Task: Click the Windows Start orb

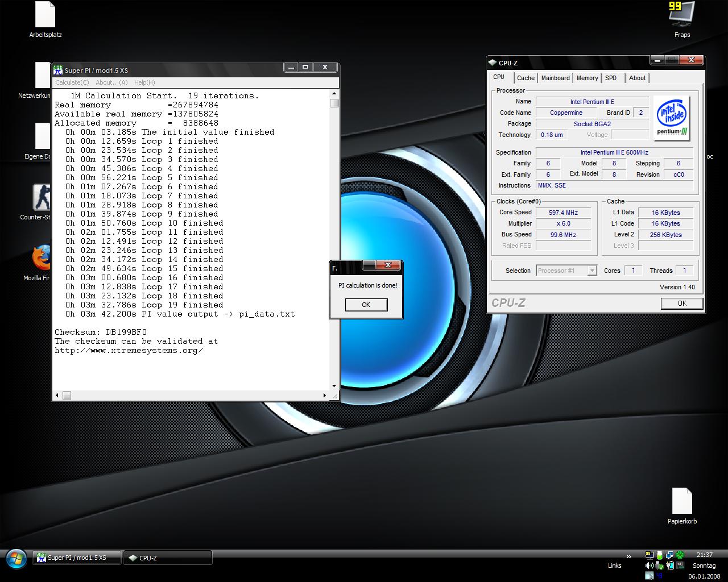Action: coord(16,559)
